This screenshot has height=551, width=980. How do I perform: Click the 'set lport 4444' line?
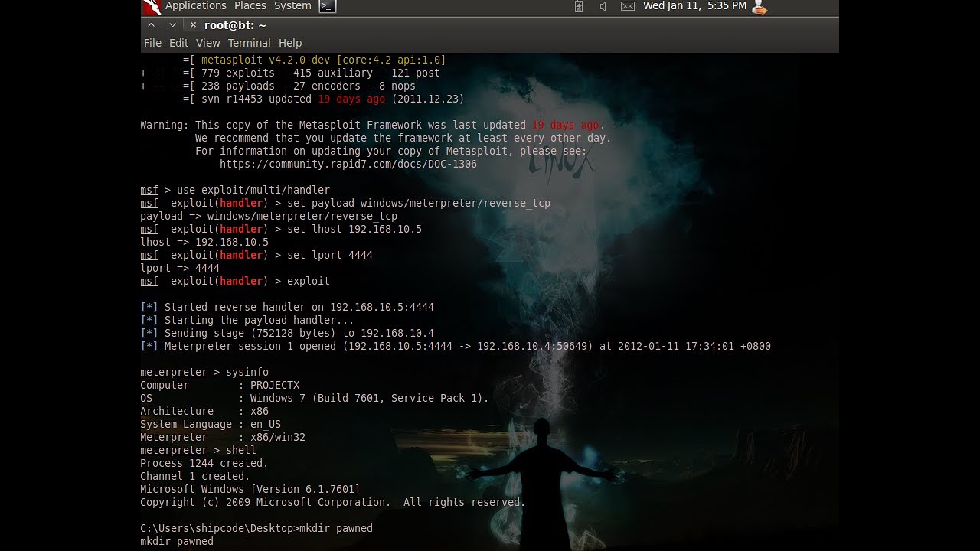330,255
